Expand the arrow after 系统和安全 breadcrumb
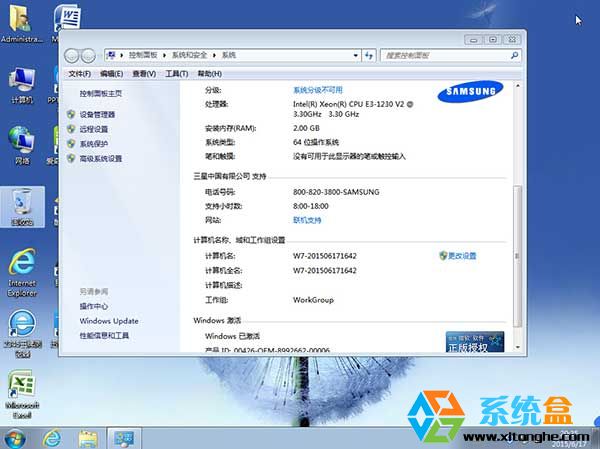 214,55
